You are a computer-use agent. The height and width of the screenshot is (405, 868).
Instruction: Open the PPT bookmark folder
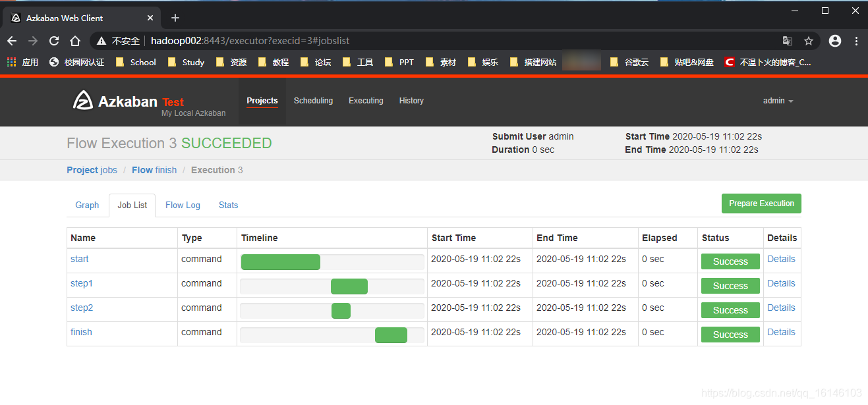click(x=399, y=62)
